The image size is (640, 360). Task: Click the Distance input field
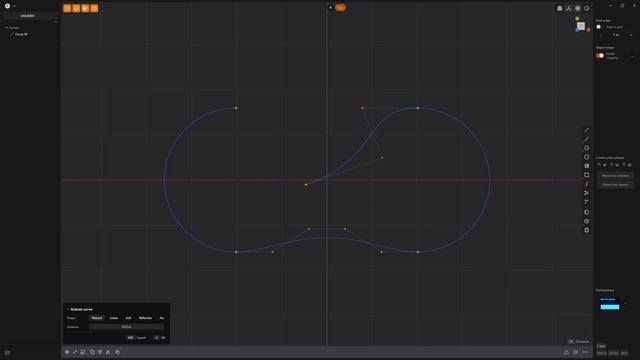click(127, 327)
